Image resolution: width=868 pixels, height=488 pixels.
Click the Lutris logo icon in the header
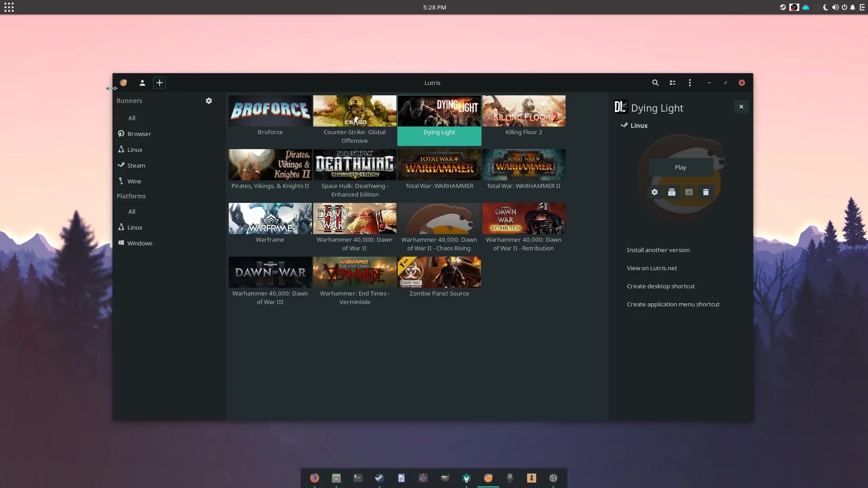[123, 83]
